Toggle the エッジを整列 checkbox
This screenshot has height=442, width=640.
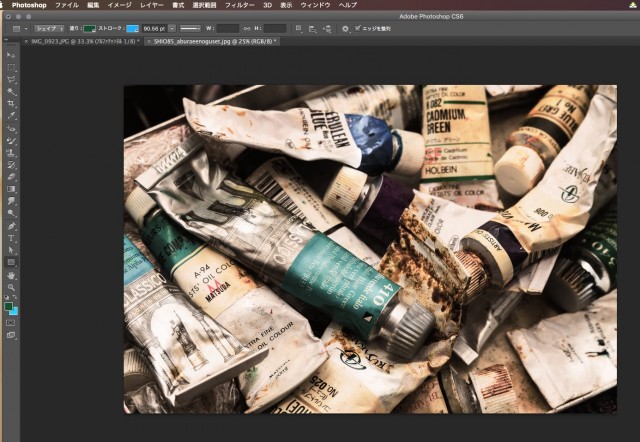359,29
